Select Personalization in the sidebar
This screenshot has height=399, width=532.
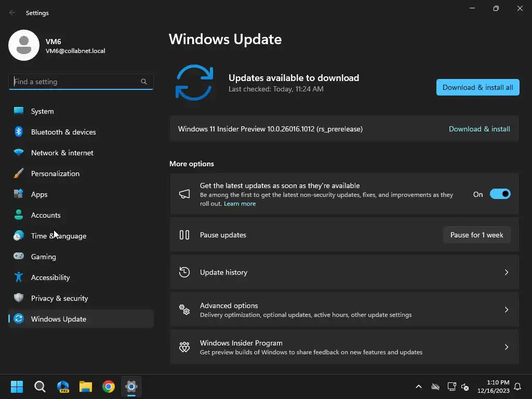click(x=81, y=173)
